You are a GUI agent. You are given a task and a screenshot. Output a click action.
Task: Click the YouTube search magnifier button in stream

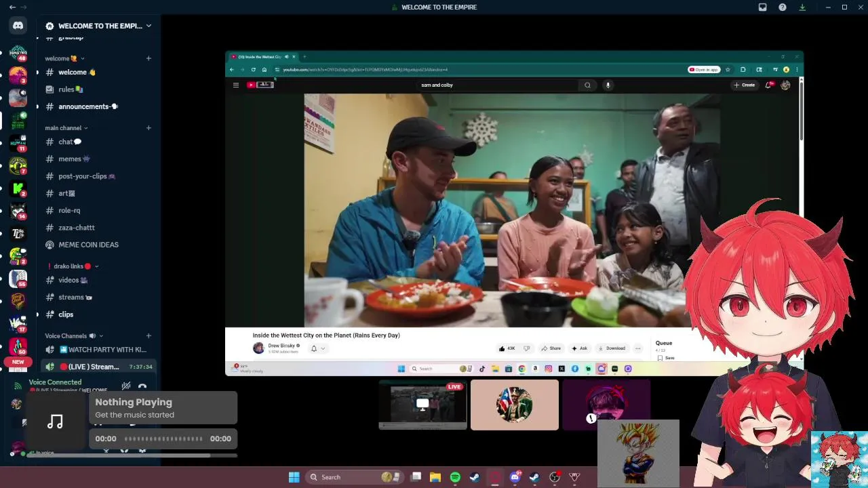click(587, 85)
